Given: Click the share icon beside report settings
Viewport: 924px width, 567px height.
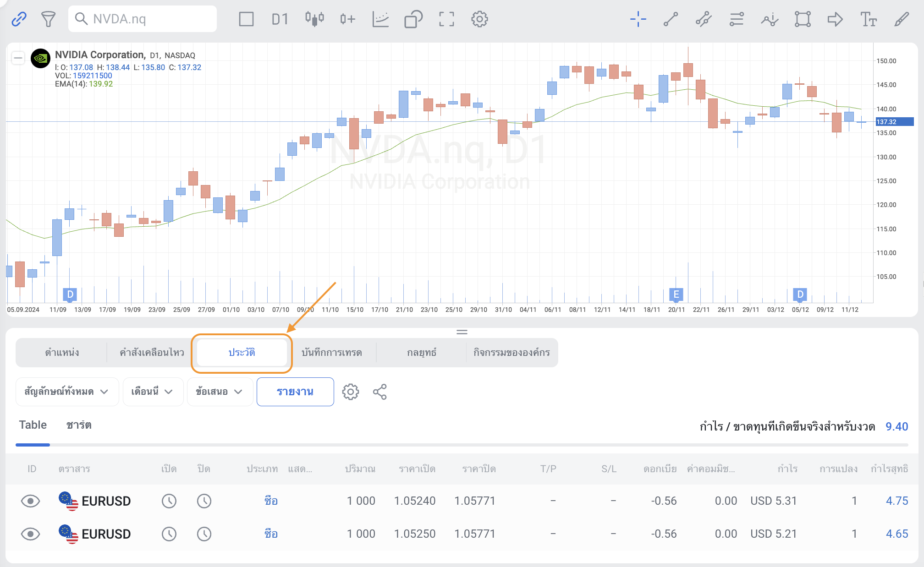Looking at the screenshot, I should click(x=380, y=392).
